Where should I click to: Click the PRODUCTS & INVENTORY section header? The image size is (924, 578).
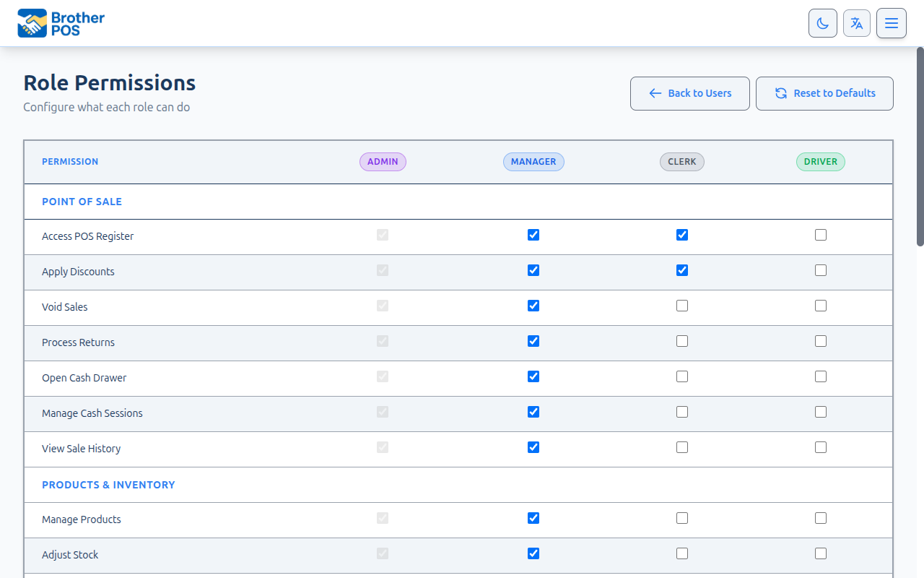[108, 485]
